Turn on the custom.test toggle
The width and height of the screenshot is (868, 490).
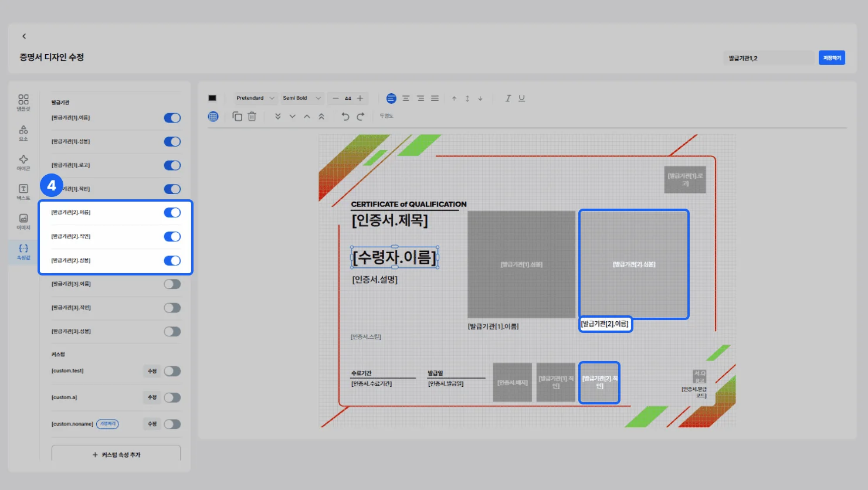pyautogui.click(x=172, y=371)
